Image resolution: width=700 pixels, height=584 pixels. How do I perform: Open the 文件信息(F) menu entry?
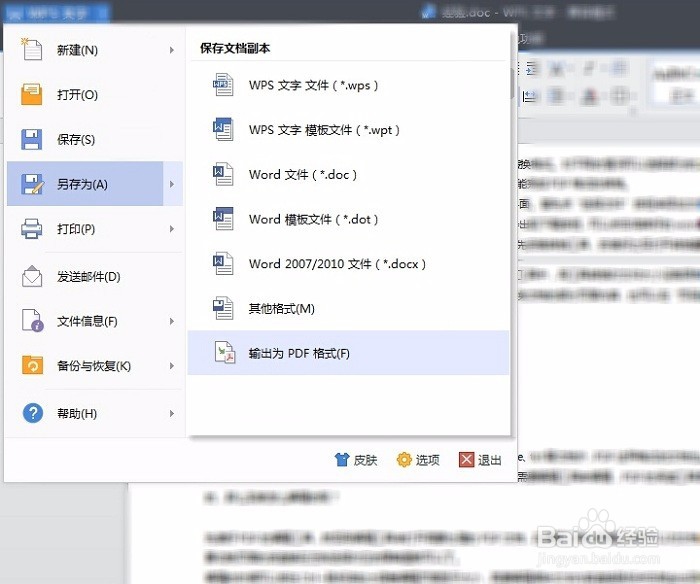[x=95, y=321]
